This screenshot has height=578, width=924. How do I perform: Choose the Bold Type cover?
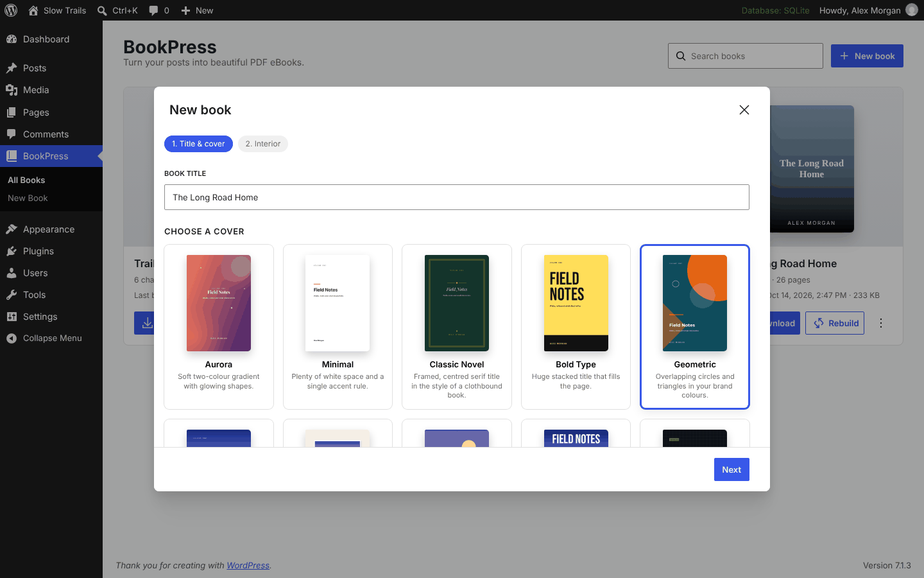pyautogui.click(x=576, y=327)
